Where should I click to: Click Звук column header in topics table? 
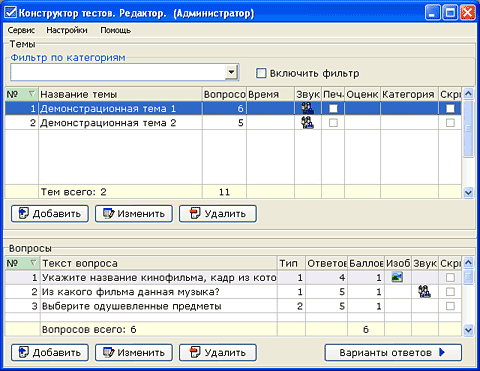point(308,94)
